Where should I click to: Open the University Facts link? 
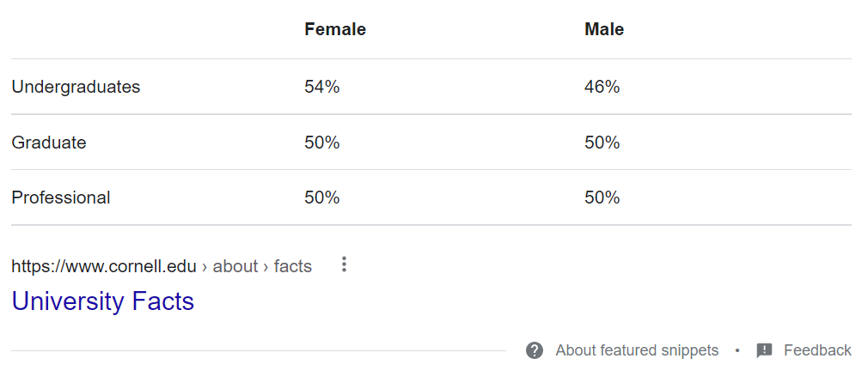pyautogui.click(x=103, y=301)
